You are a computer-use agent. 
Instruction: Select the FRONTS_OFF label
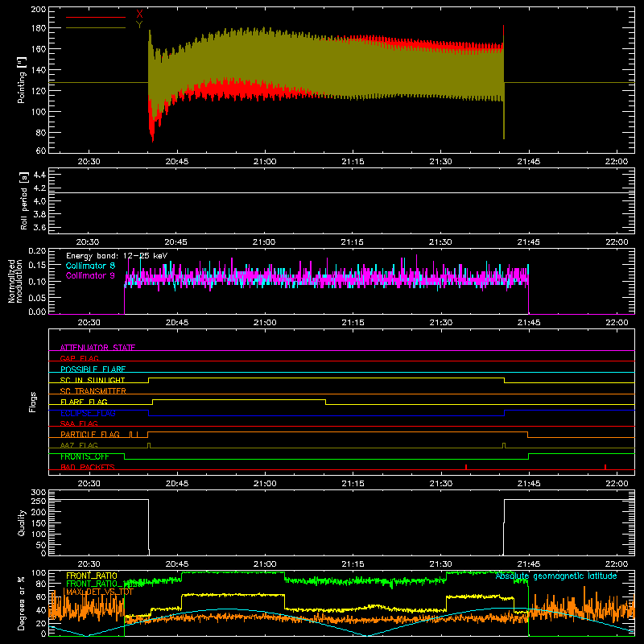[x=85, y=456]
